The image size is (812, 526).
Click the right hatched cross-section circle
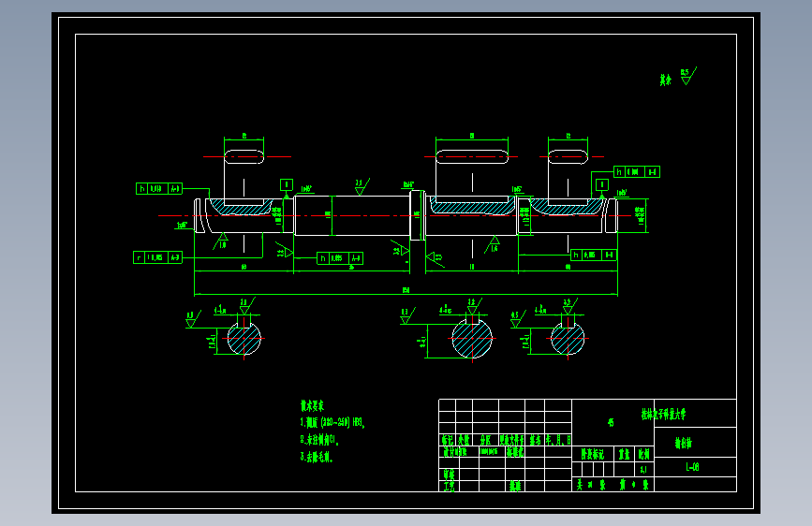click(x=568, y=339)
